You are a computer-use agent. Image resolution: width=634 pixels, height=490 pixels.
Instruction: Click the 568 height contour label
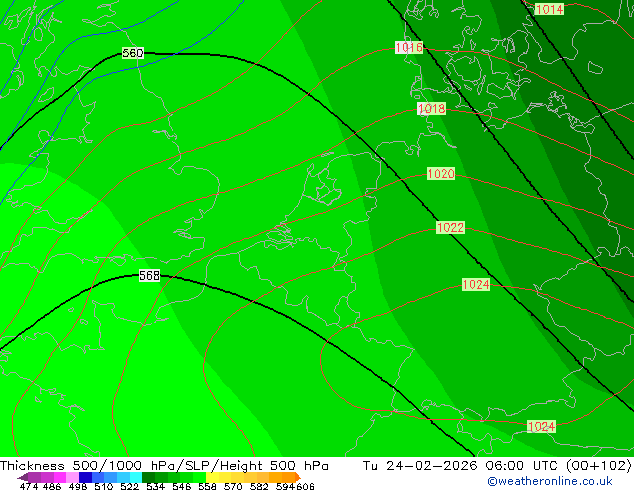(x=150, y=275)
